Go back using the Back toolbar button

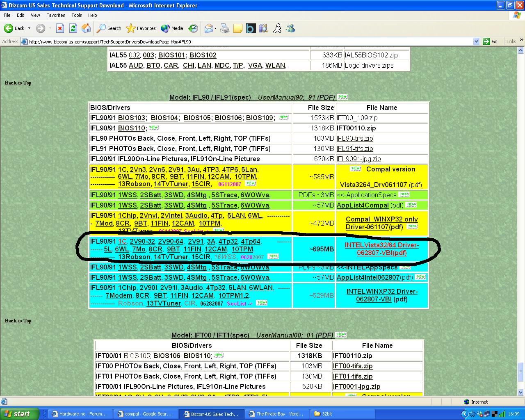(x=14, y=28)
